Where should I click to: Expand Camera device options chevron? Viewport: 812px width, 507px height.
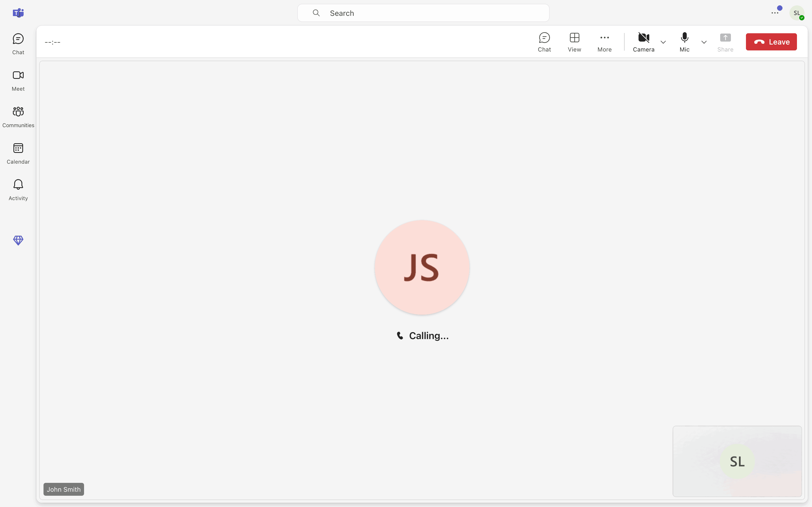tap(663, 42)
